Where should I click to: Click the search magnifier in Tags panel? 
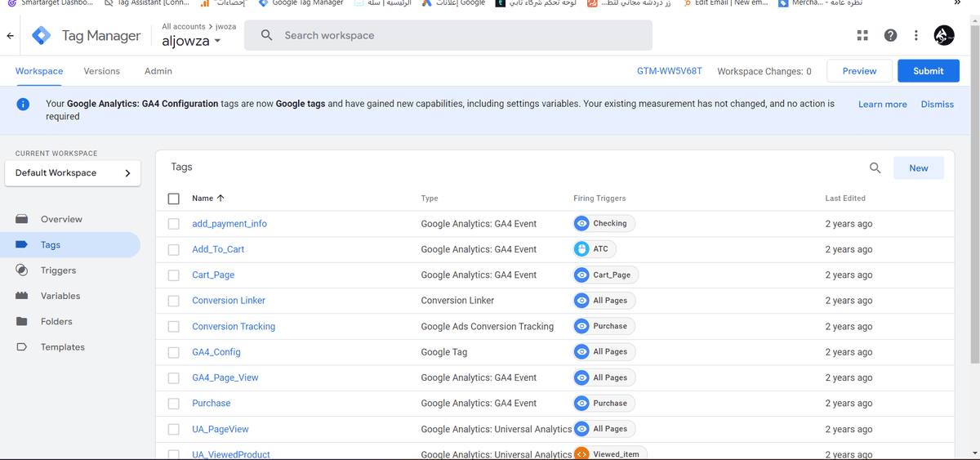point(875,168)
